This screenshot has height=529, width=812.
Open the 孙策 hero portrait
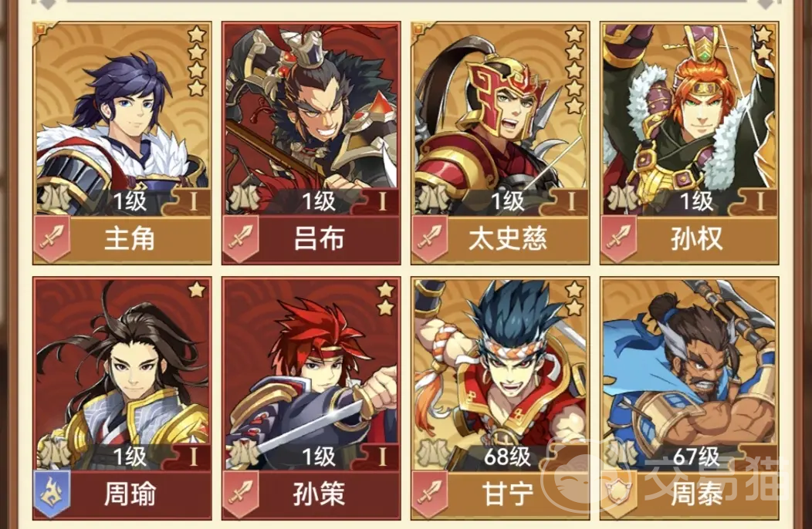click(x=311, y=374)
